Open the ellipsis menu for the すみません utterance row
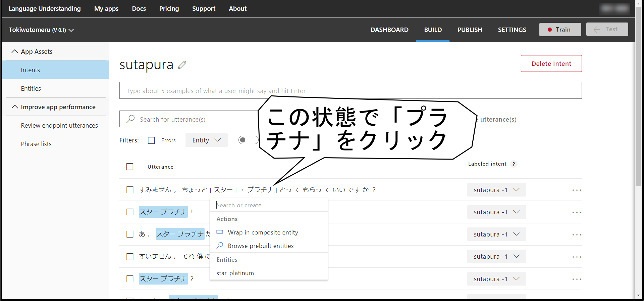The width and height of the screenshot is (644, 301). (577, 190)
